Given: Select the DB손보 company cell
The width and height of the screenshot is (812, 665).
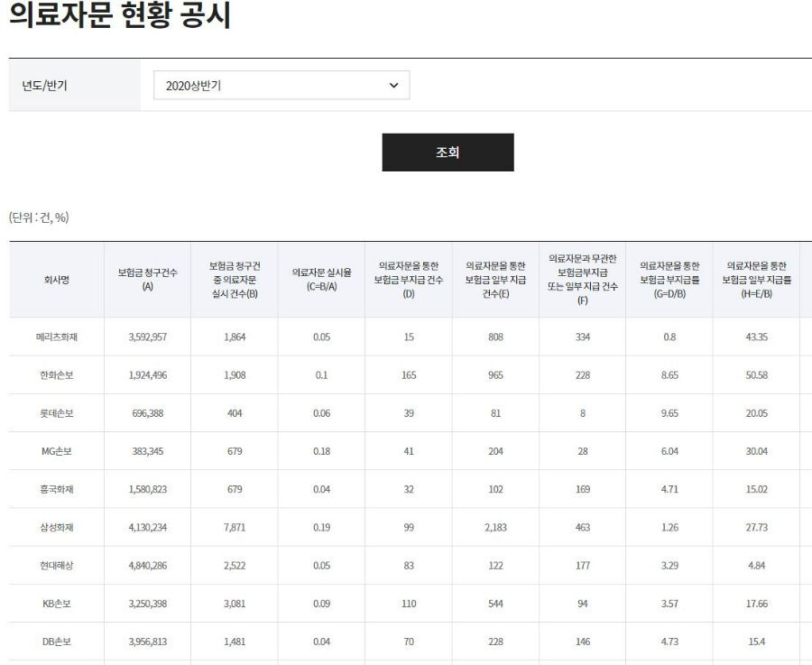Looking at the screenshot, I should tap(57, 642).
